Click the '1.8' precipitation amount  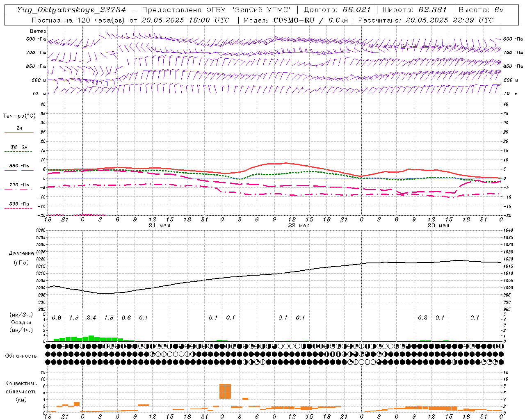(x=109, y=318)
